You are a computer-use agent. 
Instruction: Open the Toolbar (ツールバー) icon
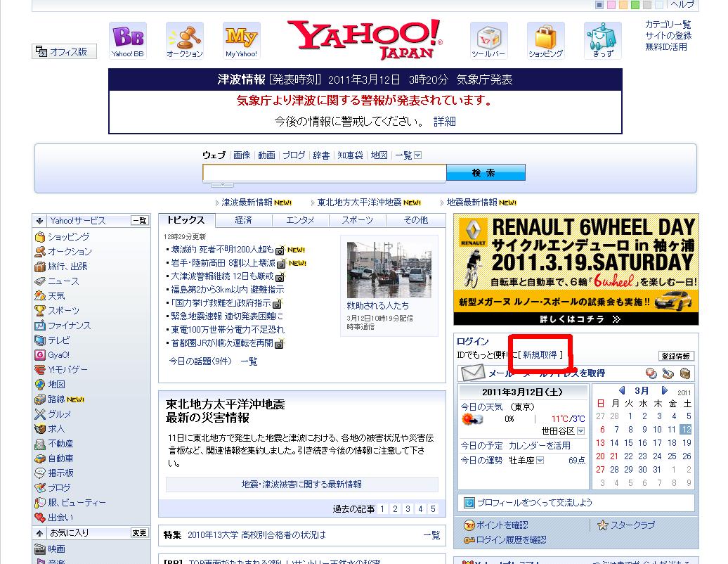point(488,40)
